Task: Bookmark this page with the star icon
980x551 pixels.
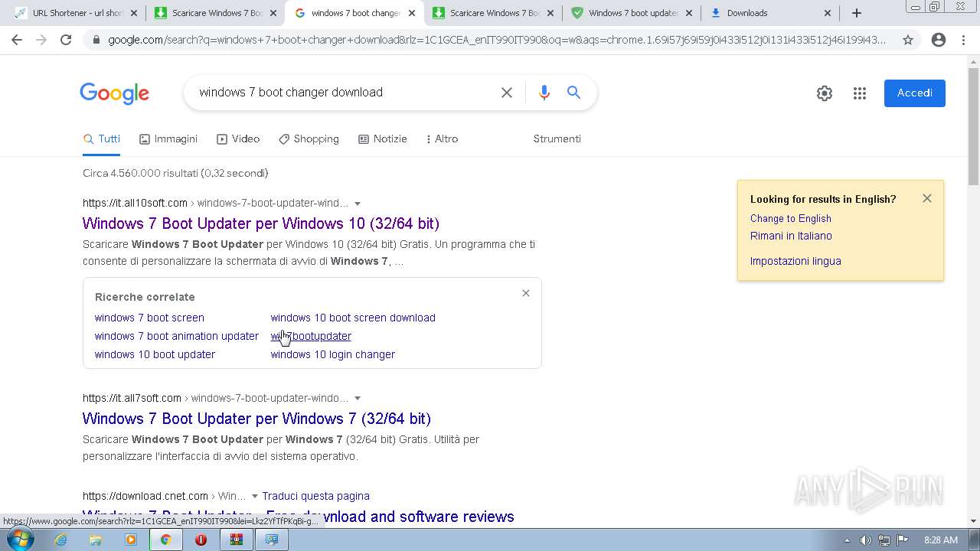Action: [x=908, y=40]
